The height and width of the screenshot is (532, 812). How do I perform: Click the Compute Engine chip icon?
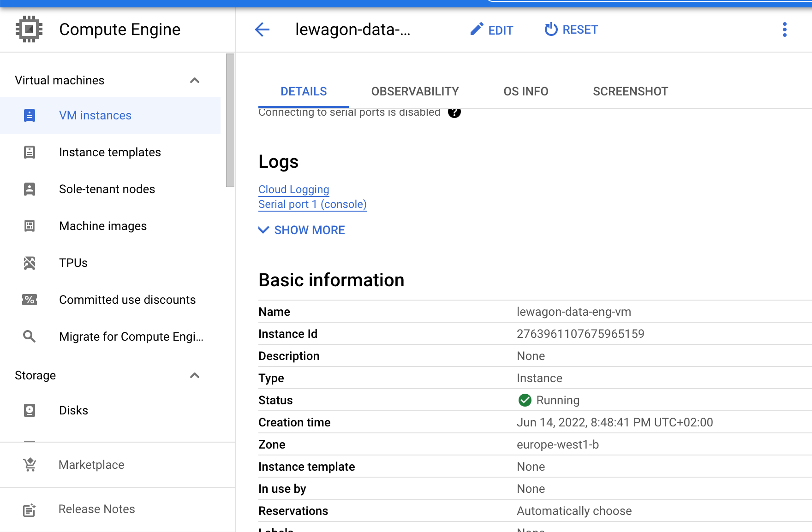pyautogui.click(x=29, y=29)
